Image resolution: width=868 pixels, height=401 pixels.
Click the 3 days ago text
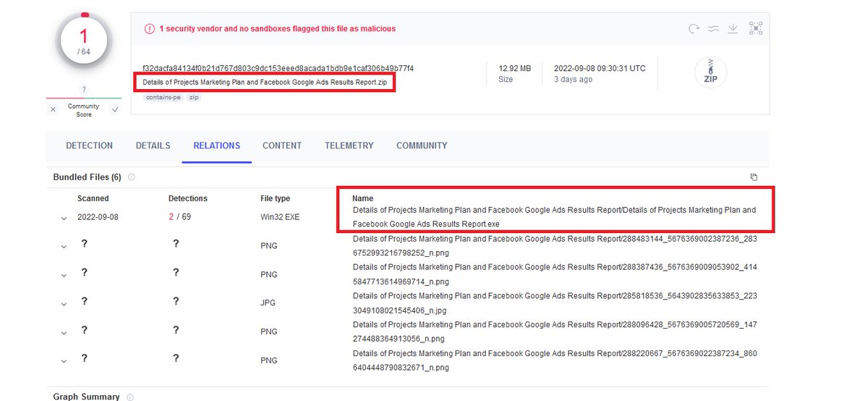point(573,80)
